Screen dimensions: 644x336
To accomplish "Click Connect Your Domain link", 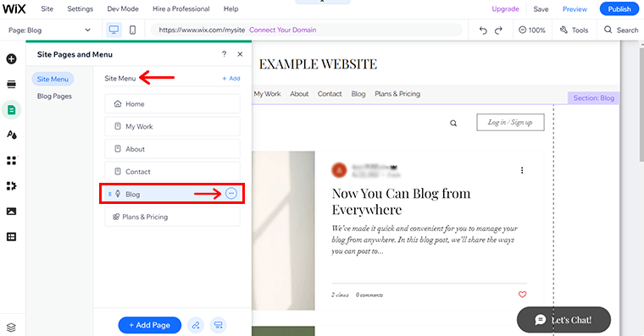I will click(282, 30).
